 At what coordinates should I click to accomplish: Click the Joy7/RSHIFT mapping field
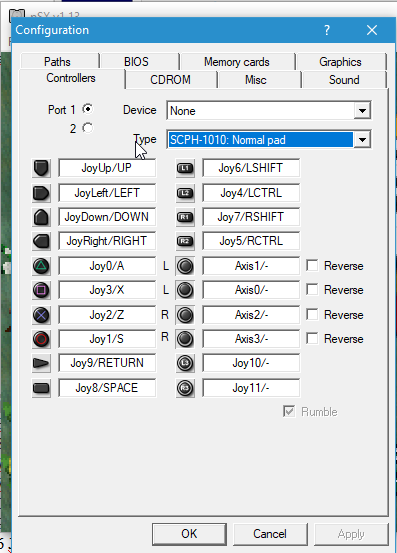coord(251,217)
